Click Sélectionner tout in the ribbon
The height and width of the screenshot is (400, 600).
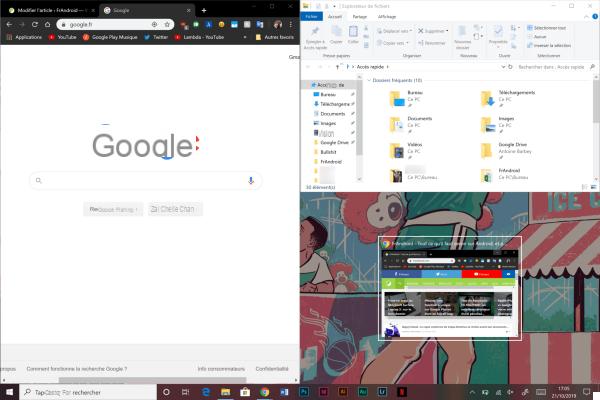pos(546,28)
